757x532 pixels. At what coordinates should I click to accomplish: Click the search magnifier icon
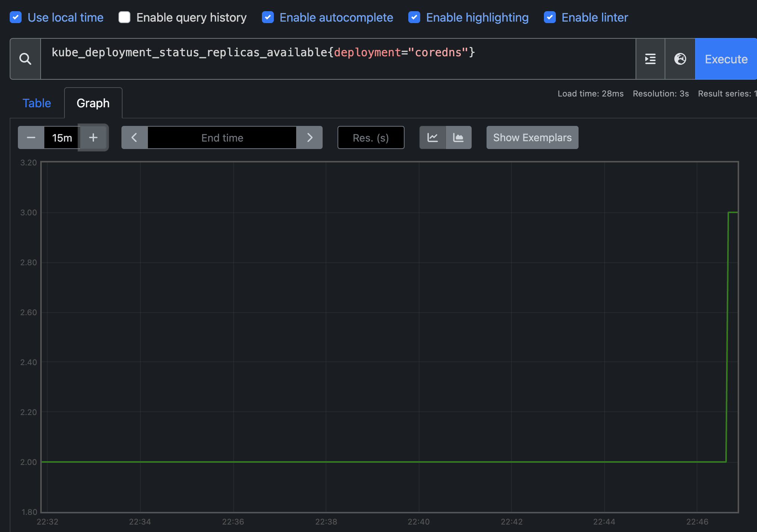(x=25, y=59)
